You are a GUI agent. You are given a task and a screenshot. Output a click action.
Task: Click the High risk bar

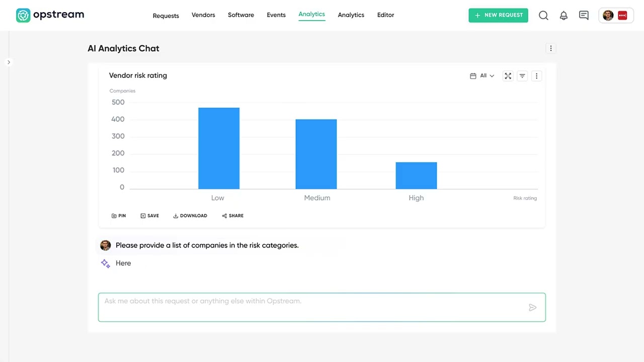[x=416, y=175]
